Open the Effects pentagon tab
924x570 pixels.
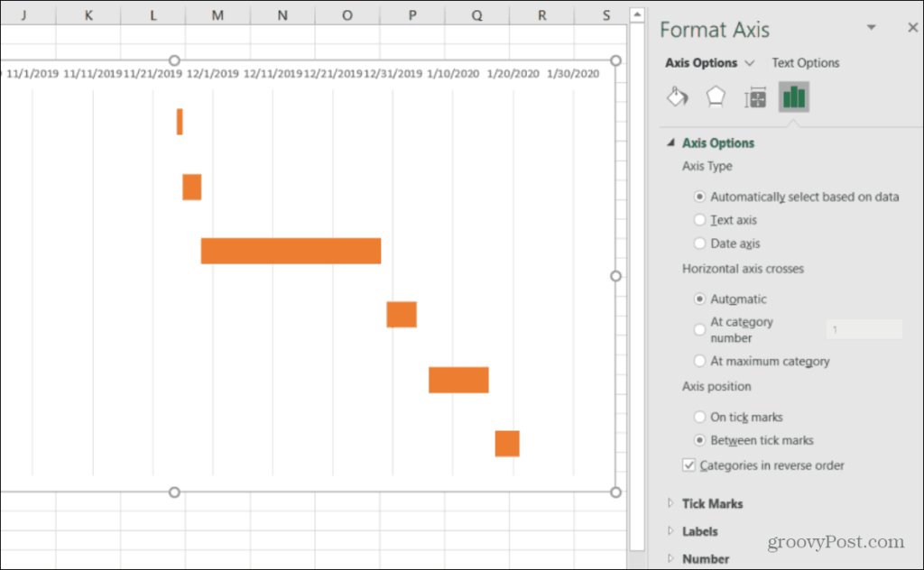coord(716,97)
